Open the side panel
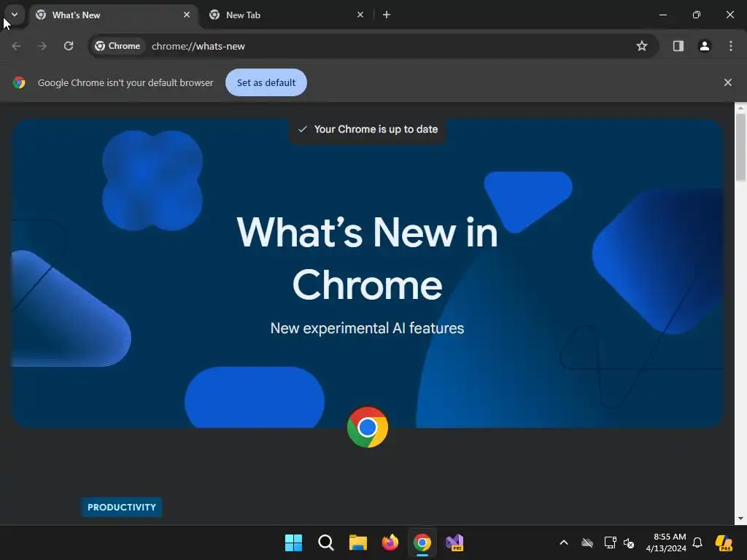 [x=678, y=46]
